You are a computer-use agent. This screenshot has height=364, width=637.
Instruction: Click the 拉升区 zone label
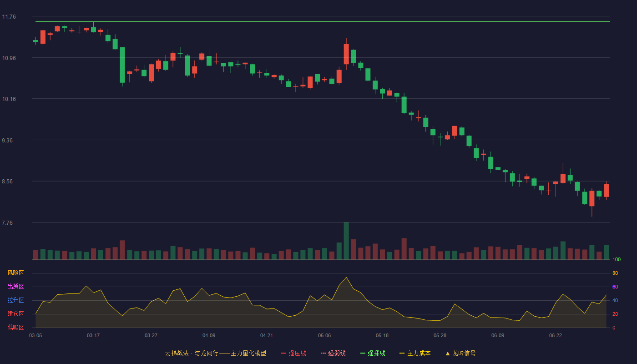coord(15,300)
